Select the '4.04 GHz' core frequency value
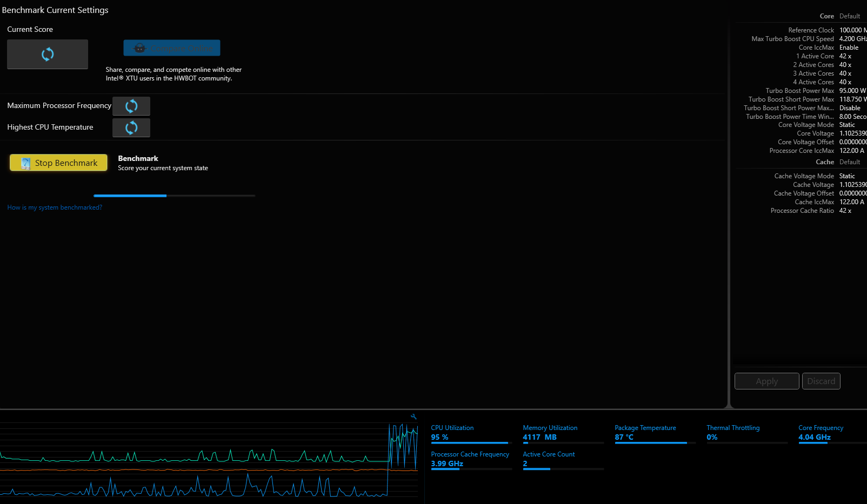Screen dimensions: 867x504 coord(815,437)
